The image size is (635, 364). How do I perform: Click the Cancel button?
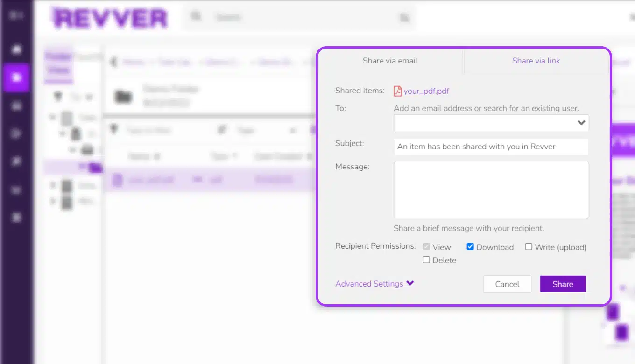[507, 284]
